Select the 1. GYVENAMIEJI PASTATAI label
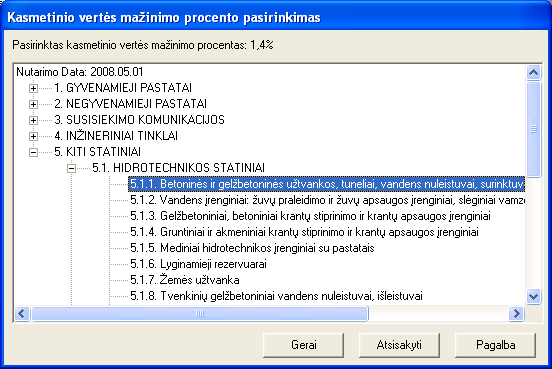The image size is (552, 369). coord(123,88)
